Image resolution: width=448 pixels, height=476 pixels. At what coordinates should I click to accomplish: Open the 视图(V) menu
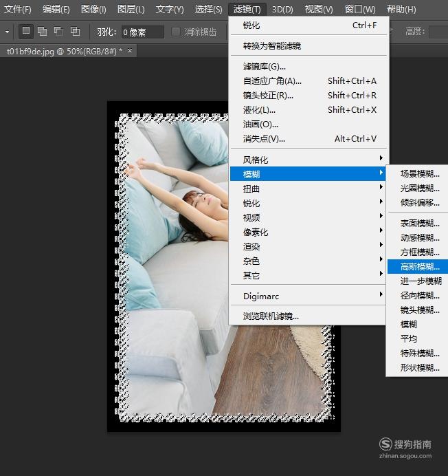point(319,10)
